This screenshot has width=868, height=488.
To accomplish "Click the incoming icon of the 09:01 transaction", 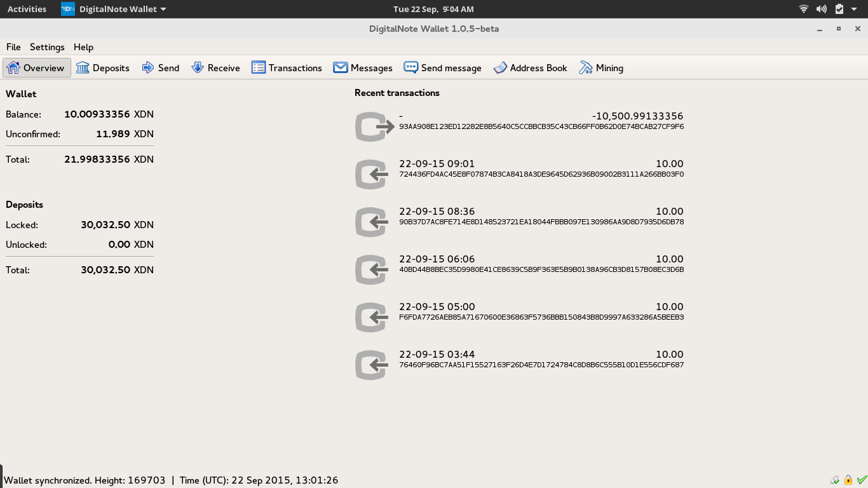I will tap(372, 174).
